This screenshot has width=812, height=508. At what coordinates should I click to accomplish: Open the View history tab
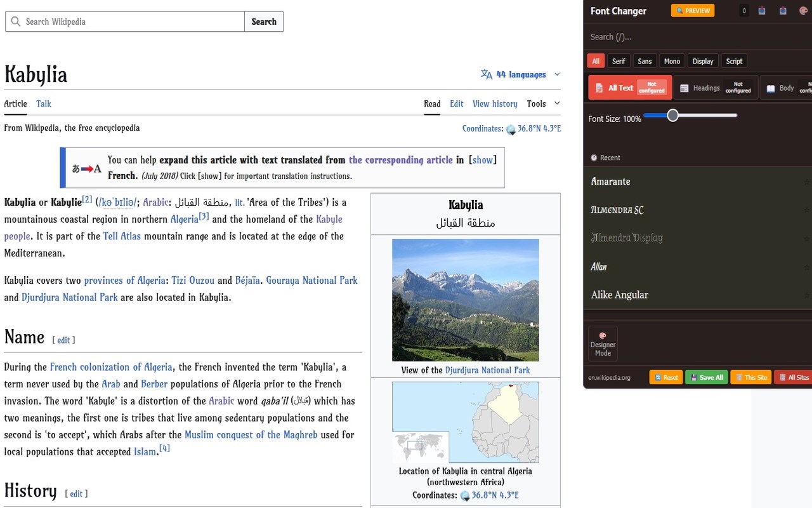495,104
